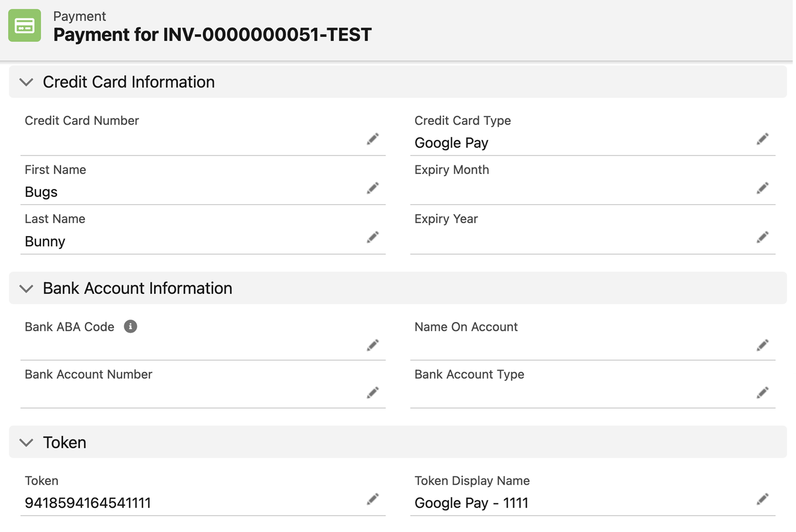
Task: Collapse the Token section chevron
Action: tap(26, 443)
